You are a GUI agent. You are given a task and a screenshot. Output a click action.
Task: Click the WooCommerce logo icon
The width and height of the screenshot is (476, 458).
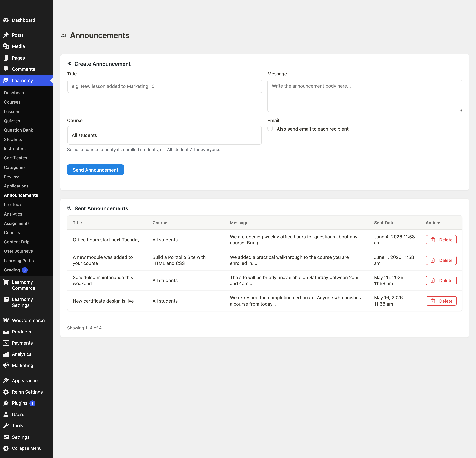(x=6, y=320)
